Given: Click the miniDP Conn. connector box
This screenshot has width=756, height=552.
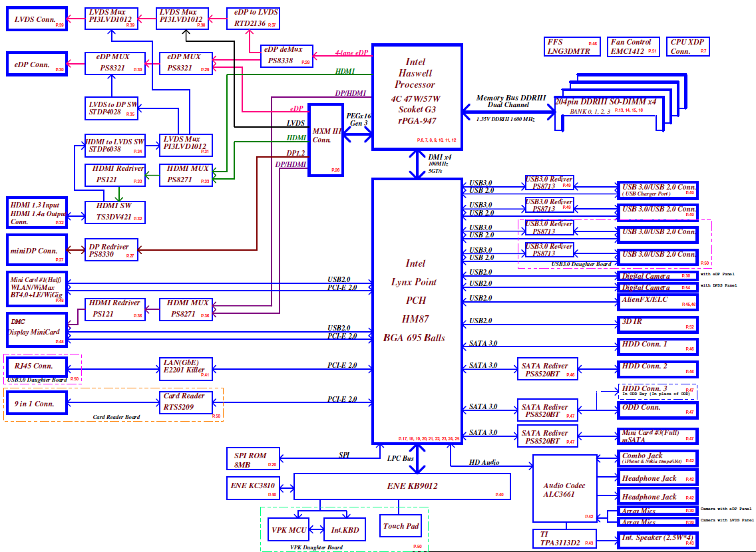Looking at the screenshot, I should tap(37, 251).
